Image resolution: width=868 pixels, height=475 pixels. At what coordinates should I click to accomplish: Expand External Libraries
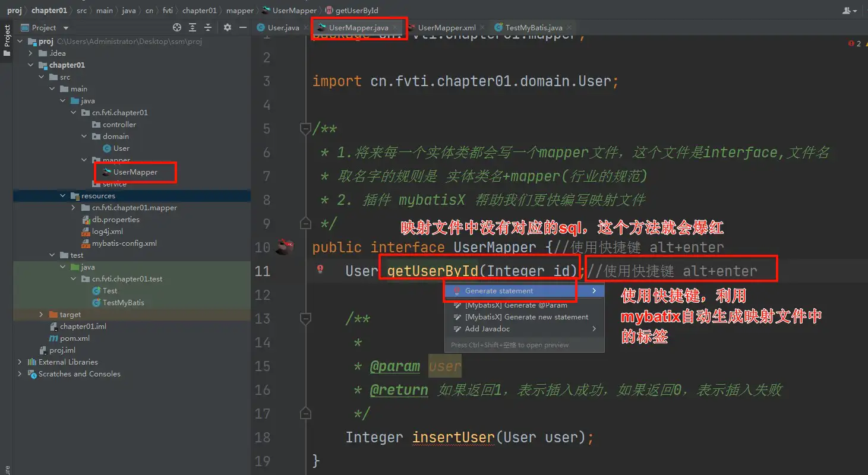[x=20, y=362]
